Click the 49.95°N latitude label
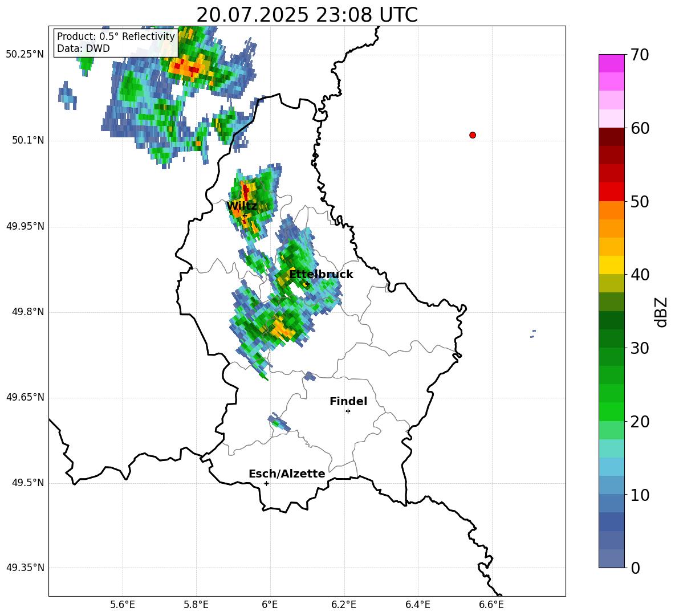675x616 pixels. (25, 226)
